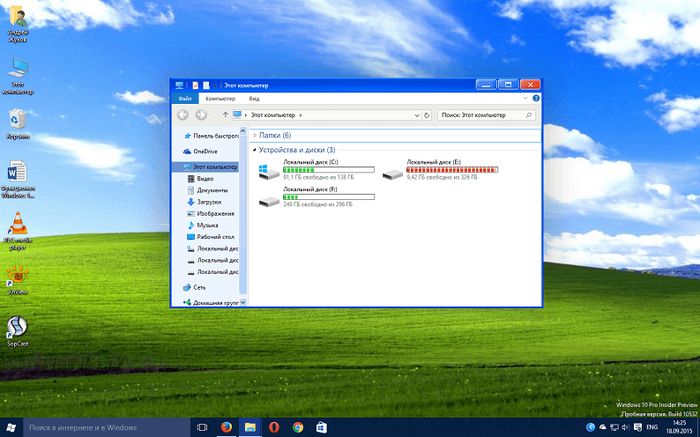Expand the ribbon with the top-right chevron
The height and width of the screenshot is (437, 700).
click(525, 99)
